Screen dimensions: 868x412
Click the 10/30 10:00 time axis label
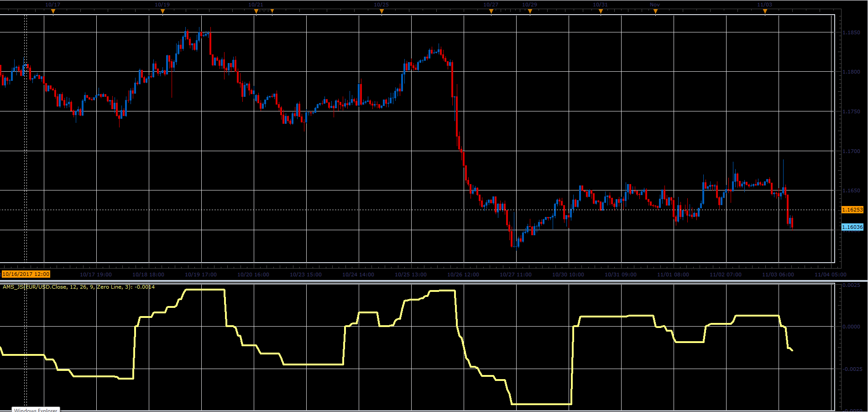(x=568, y=275)
